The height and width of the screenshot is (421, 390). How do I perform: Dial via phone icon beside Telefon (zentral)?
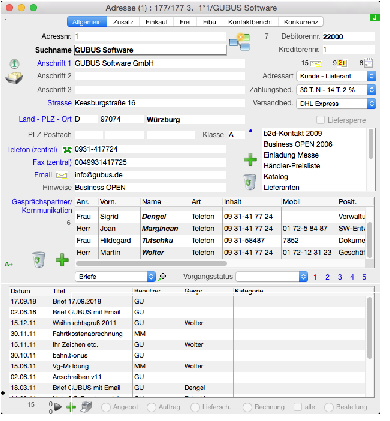click(x=68, y=150)
